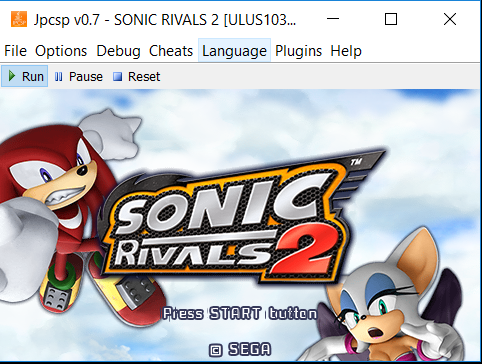Open the Plugins menu
Image resolution: width=482 pixels, height=364 pixels.
[298, 51]
